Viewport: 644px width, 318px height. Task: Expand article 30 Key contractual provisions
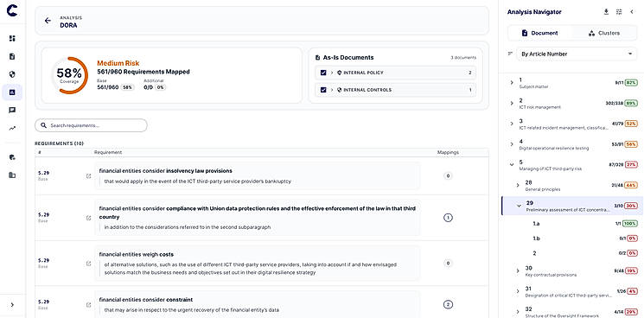click(518, 270)
